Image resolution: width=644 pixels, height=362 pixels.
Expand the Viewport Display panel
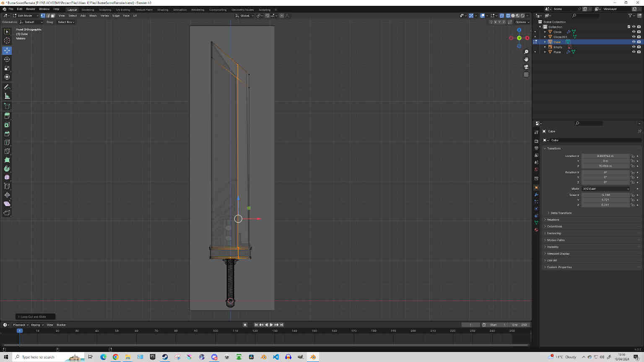(x=558, y=253)
